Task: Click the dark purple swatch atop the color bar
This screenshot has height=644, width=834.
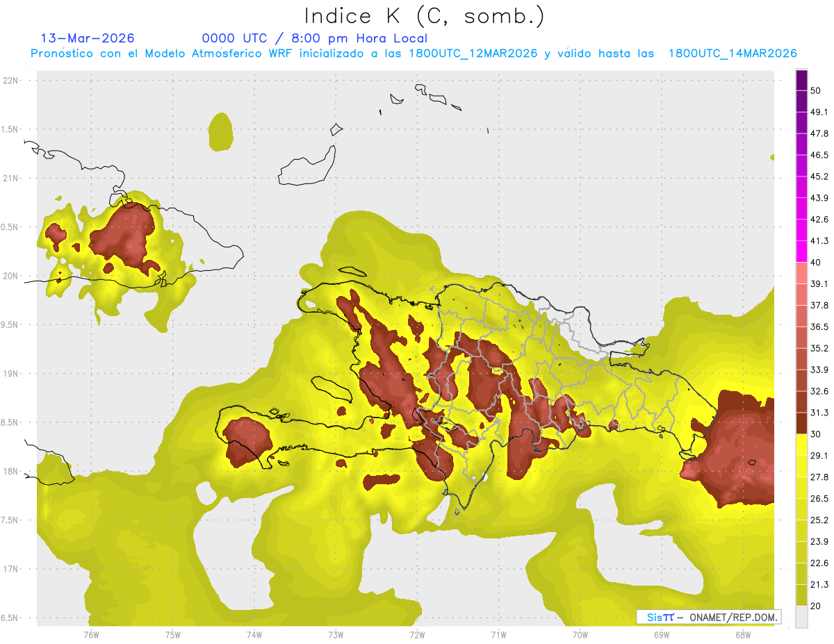Action: (x=802, y=81)
